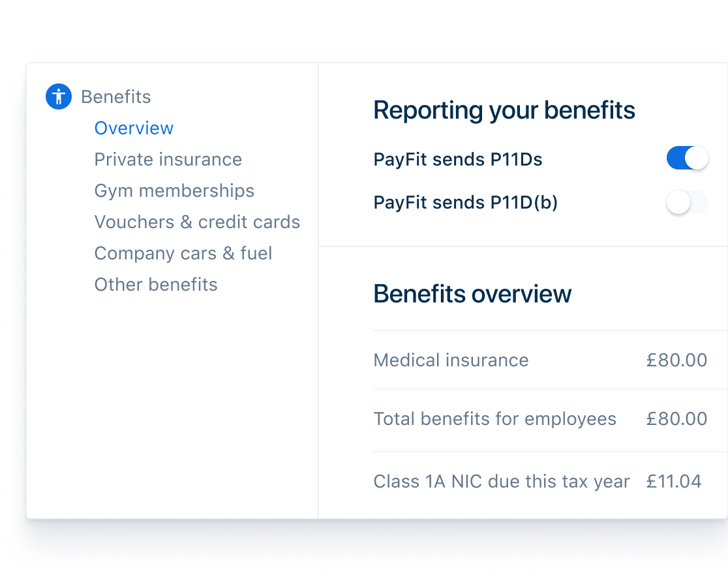The width and height of the screenshot is (728, 584).
Task: Open Other benefits page
Action: 156,285
